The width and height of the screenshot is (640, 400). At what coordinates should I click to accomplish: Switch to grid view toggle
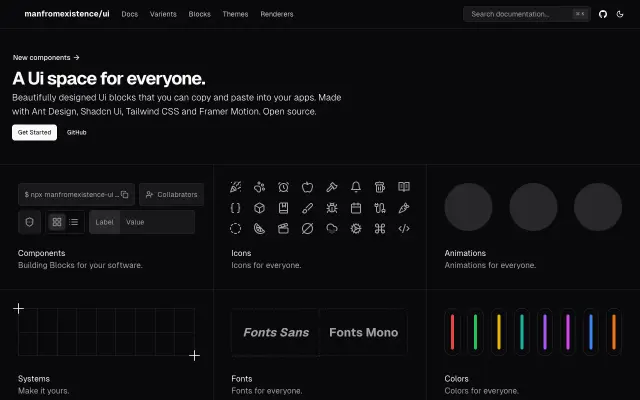point(57,222)
